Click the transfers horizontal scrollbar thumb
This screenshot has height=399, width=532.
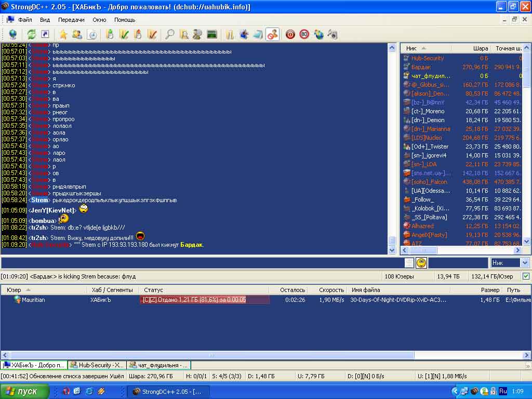[212, 355]
